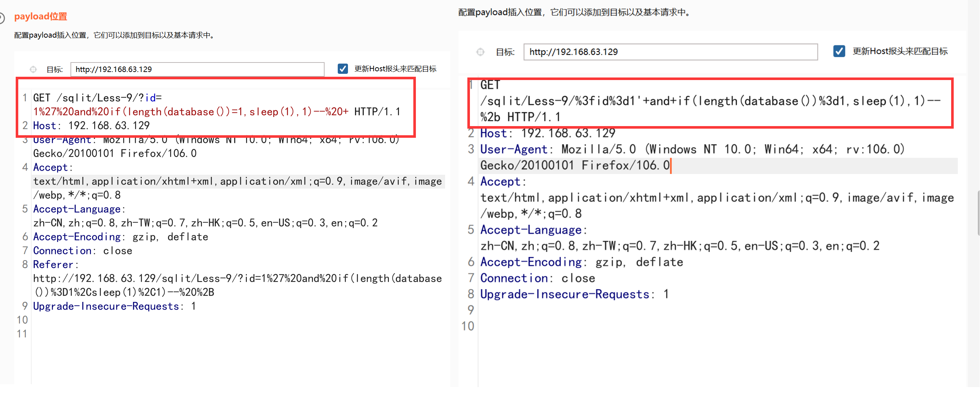Click right panel empty line number 9
The height and width of the screenshot is (394, 980).
click(x=471, y=311)
